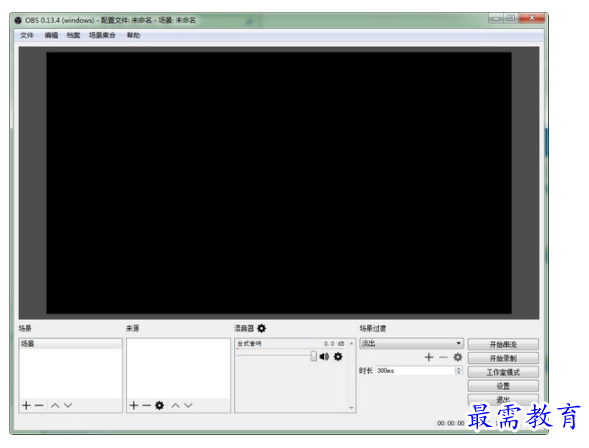Screen dimensions: 589x448
Task: Minimize the OBS window
Action: tap(496, 18)
